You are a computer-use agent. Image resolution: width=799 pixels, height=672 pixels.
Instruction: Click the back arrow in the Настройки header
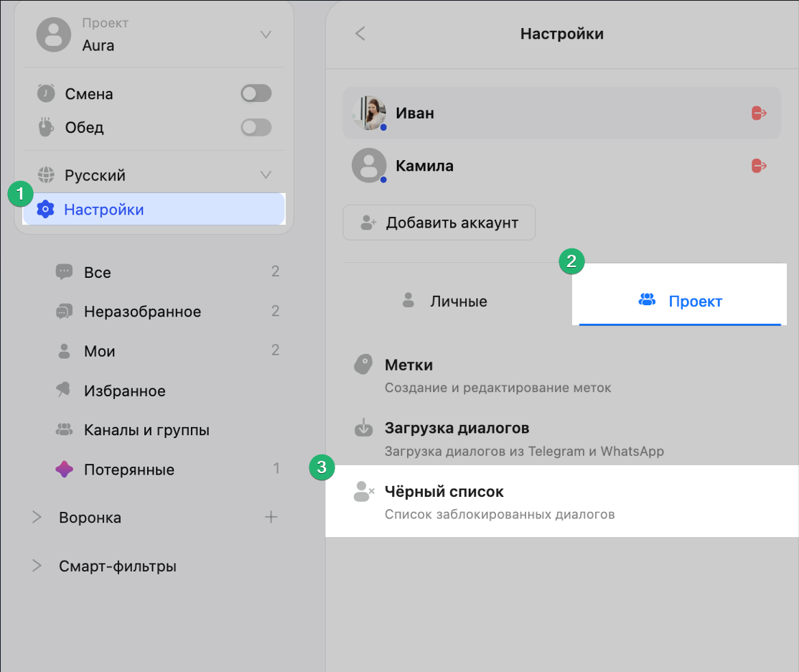360,34
